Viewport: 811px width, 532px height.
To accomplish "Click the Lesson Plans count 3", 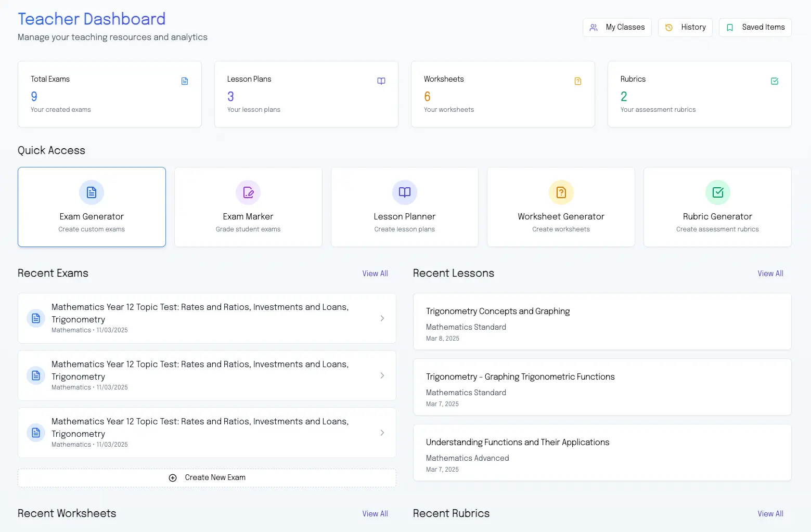I will [x=231, y=96].
